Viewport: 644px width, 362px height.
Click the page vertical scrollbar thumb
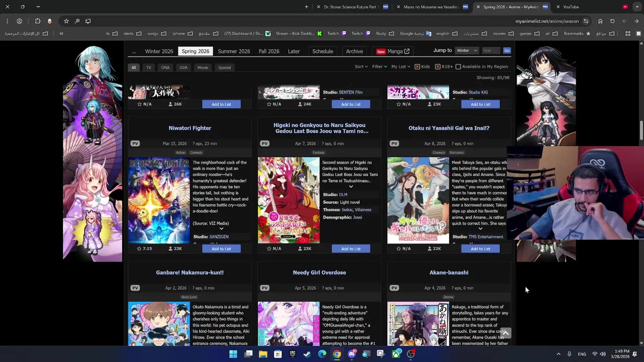pyautogui.click(x=641, y=130)
